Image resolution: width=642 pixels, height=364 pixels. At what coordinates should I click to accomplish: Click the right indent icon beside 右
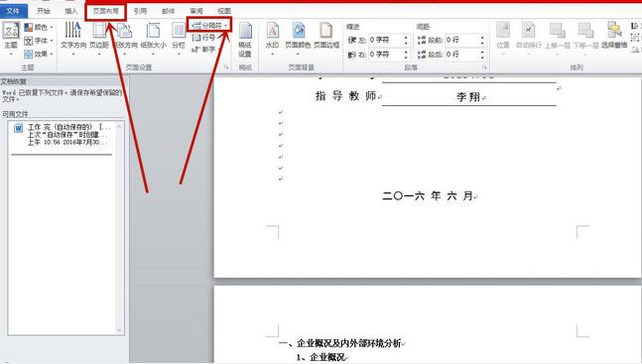click(352, 54)
